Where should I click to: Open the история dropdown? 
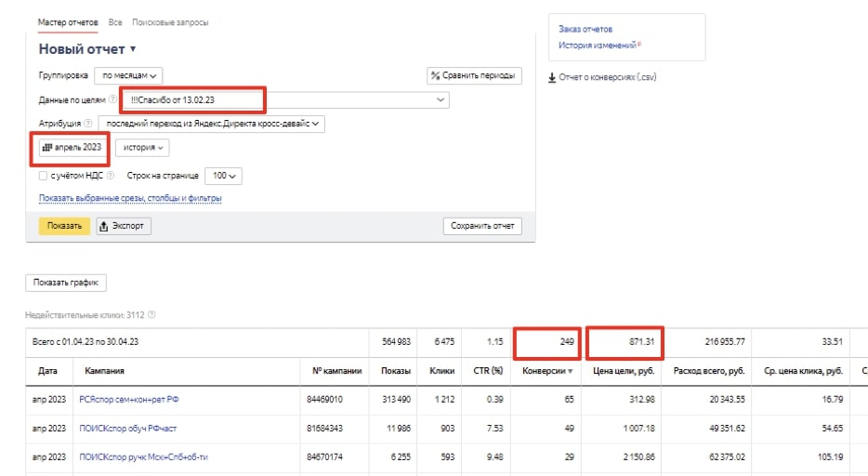pos(142,147)
